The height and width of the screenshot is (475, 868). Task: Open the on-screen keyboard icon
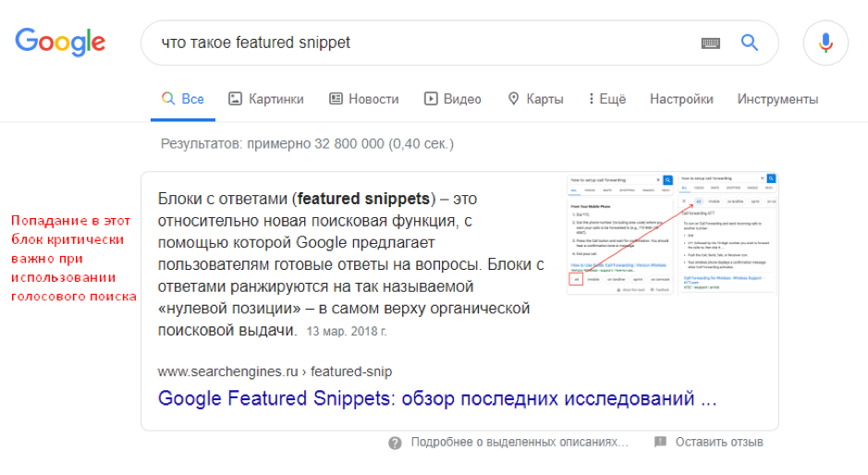[x=710, y=43]
